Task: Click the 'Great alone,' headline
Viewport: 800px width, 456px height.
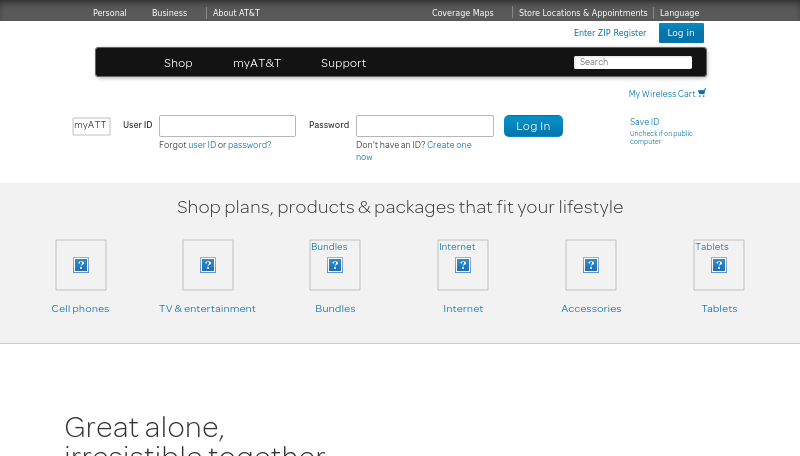Action: [x=144, y=427]
